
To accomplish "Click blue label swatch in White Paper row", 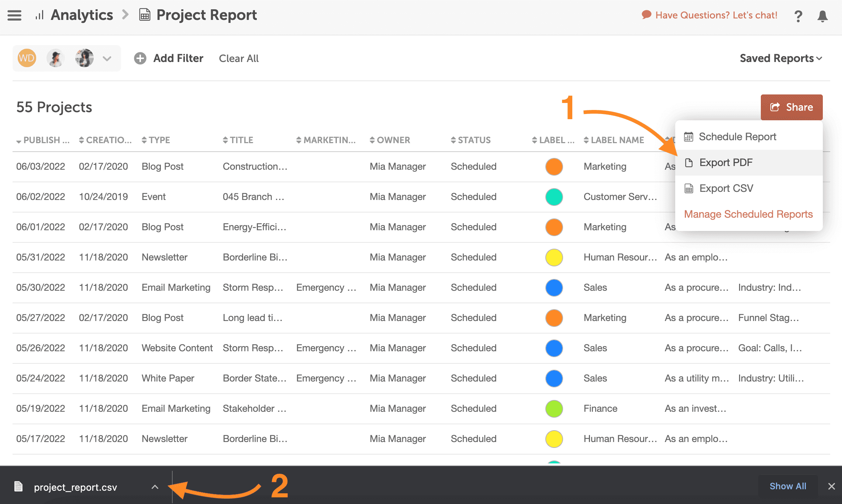I will (x=554, y=378).
